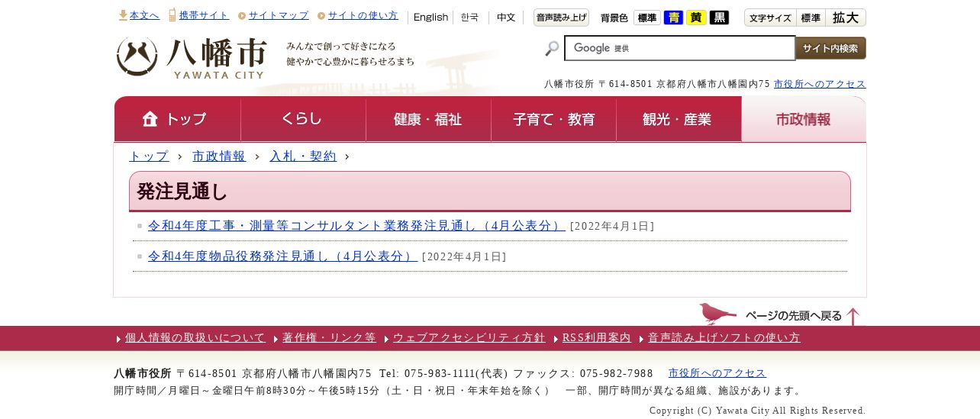Switch language to Chinese 中文
Image resolution: width=980 pixels, height=419 pixels.
pyautogui.click(x=506, y=18)
